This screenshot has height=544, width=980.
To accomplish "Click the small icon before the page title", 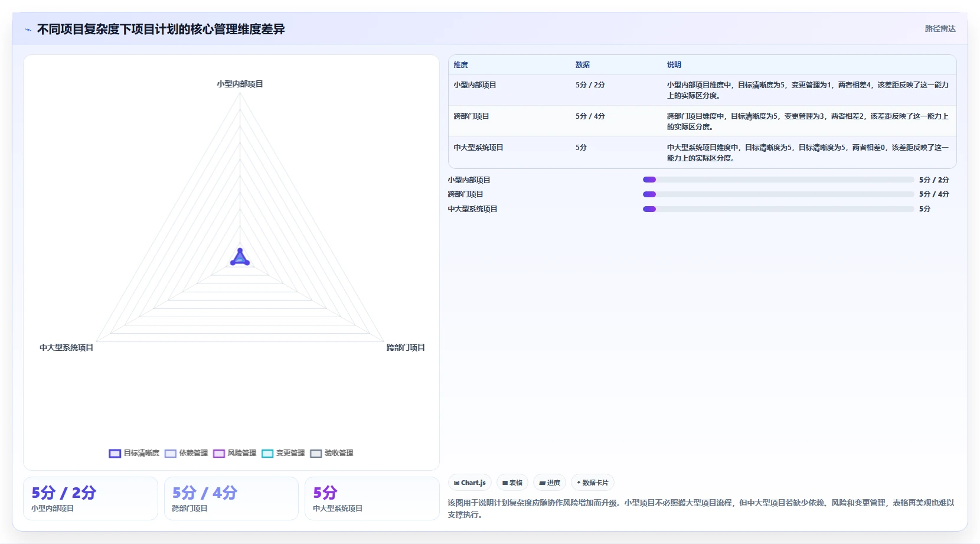I will coord(28,30).
